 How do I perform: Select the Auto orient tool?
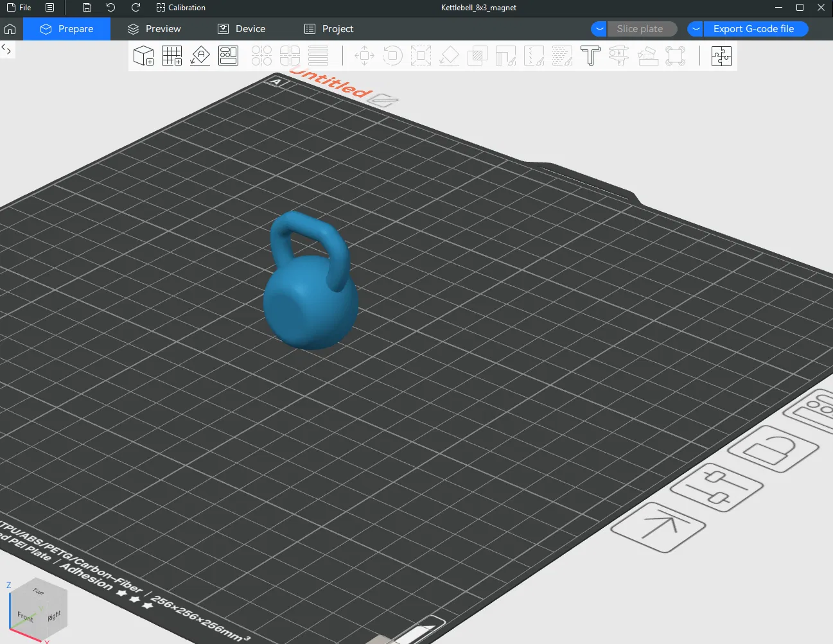click(200, 56)
